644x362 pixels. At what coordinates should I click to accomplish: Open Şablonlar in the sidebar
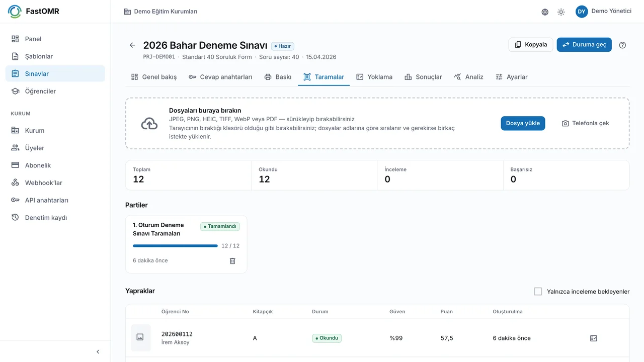pyautogui.click(x=55, y=56)
